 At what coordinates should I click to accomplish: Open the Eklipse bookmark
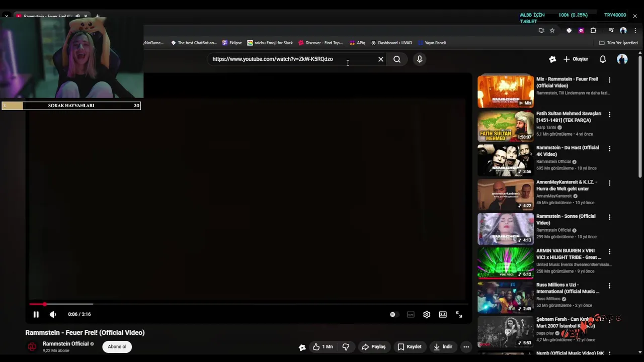[232, 43]
